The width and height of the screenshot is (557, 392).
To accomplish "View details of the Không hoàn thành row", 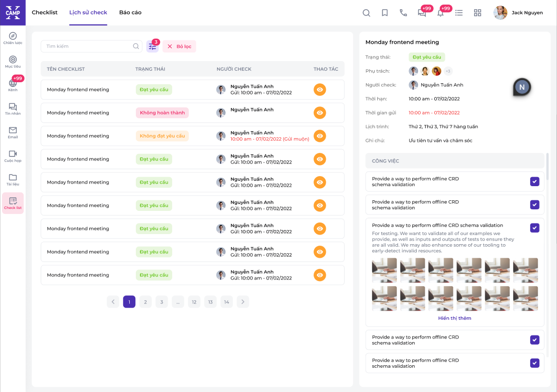I will (320, 113).
